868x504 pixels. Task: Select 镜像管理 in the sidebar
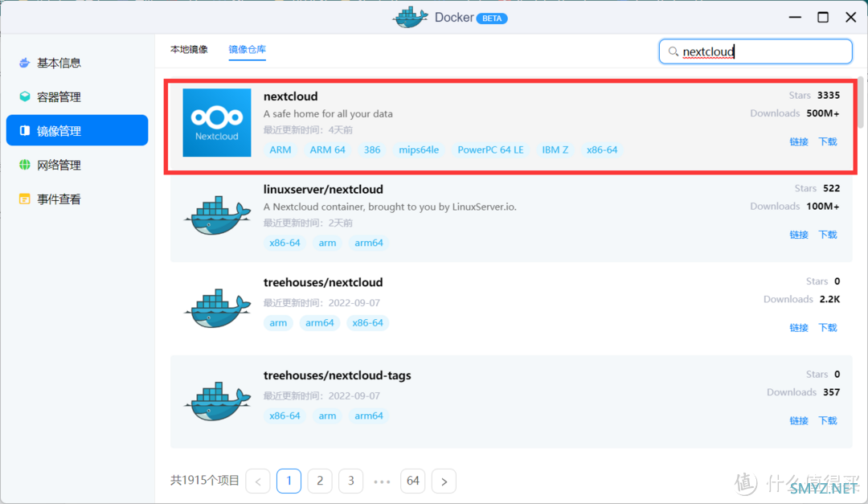coord(77,130)
